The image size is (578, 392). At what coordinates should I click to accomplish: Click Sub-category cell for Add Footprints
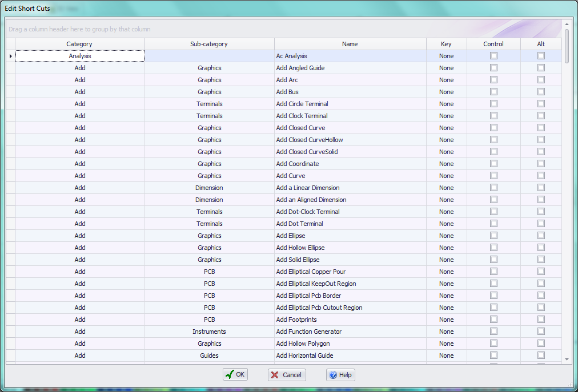point(210,320)
